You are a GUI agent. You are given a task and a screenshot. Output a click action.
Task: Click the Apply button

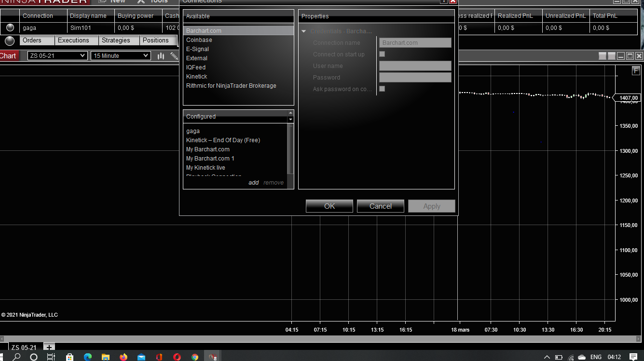tap(432, 206)
